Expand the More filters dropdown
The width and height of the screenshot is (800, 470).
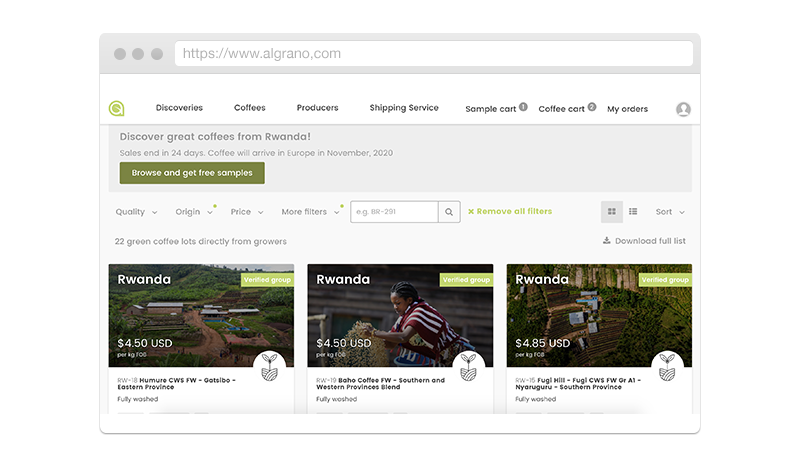(310, 212)
